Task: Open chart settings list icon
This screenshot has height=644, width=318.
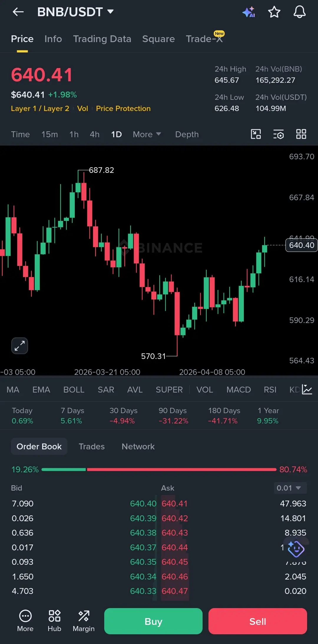Action: coord(278,134)
